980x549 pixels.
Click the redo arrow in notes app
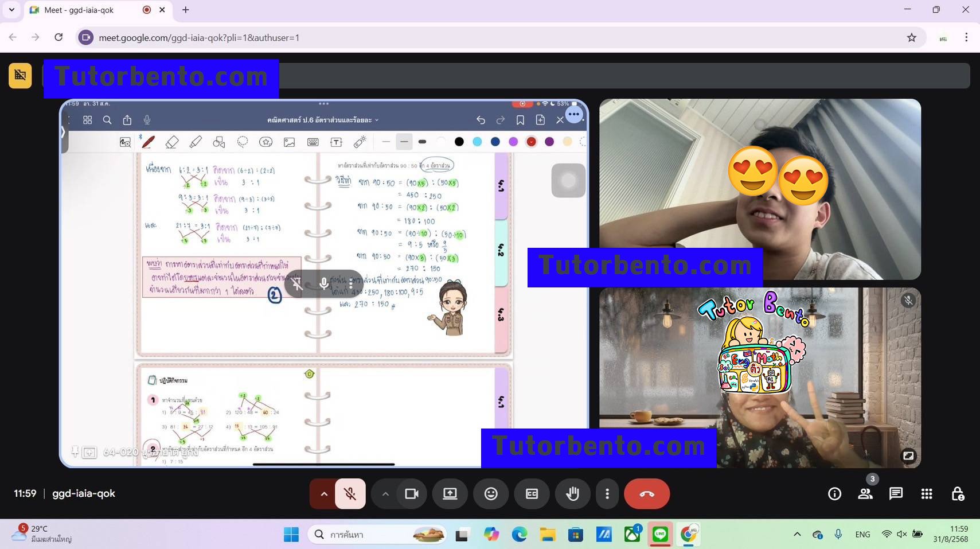pyautogui.click(x=501, y=120)
